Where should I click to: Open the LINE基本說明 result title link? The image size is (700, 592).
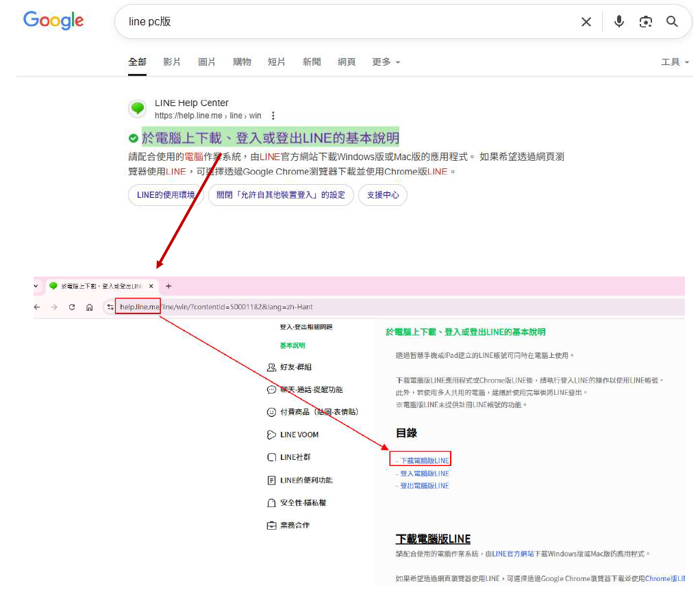coord(270,138)
